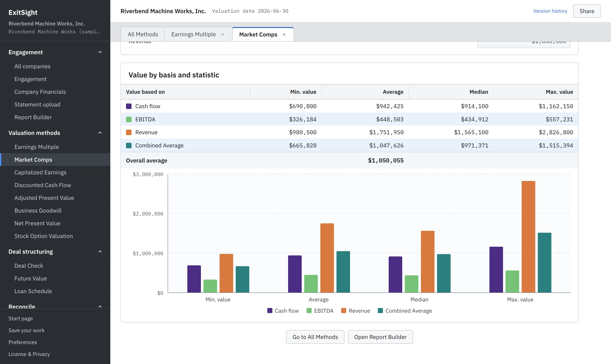The height and width of the screenshot is (364, 611).
Task: Click the Max. value Revenue bar
Action: click(x=528, y=237)
